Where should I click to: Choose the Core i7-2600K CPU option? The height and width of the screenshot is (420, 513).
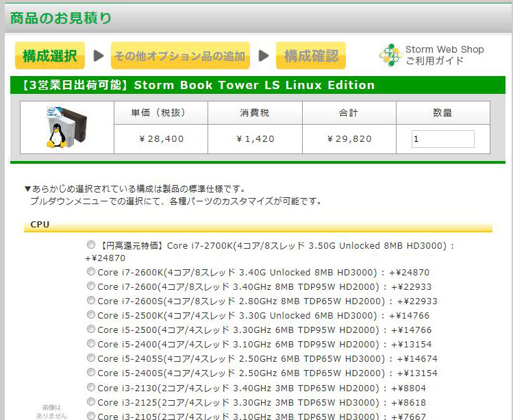[90, 272]
